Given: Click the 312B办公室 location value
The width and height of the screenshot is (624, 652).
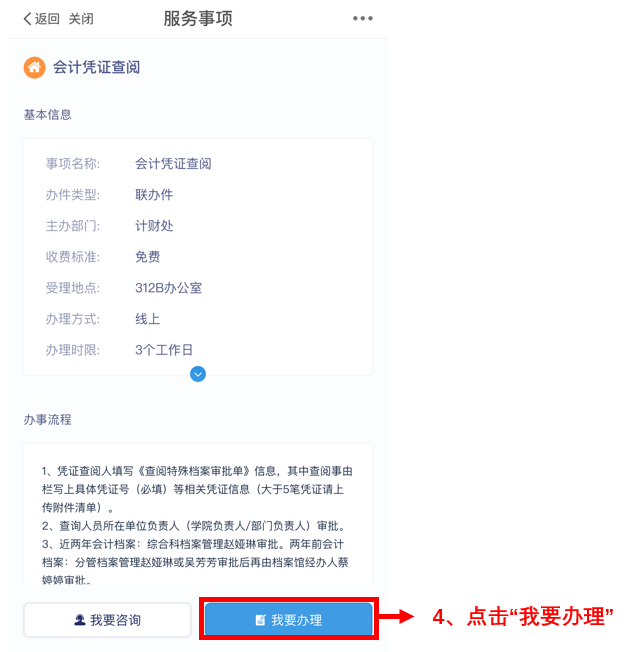Looking at the screenshot, I should (x=168, y=288).
